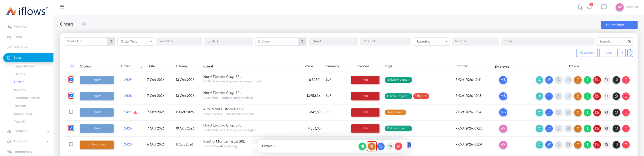The image size is (644, 156).
Task: Click select-all icon in table header
Action: pyautogui.click(x=72, y=66)
